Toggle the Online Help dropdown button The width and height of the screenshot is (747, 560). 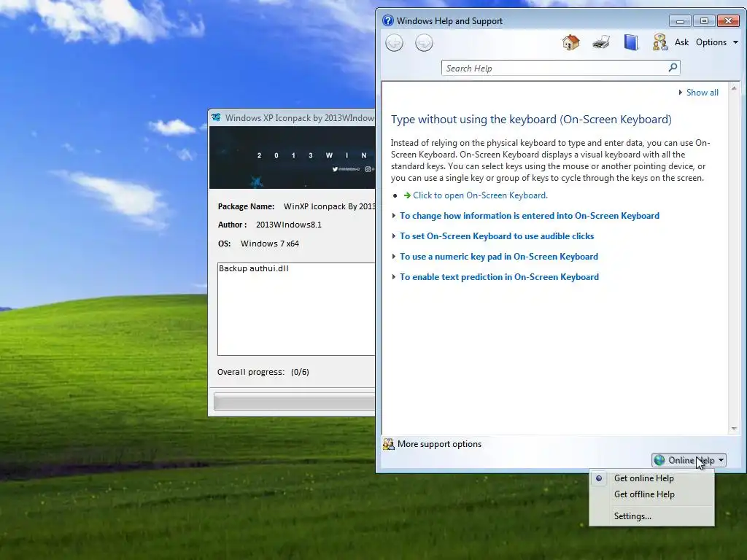click(x=689, y=460)
